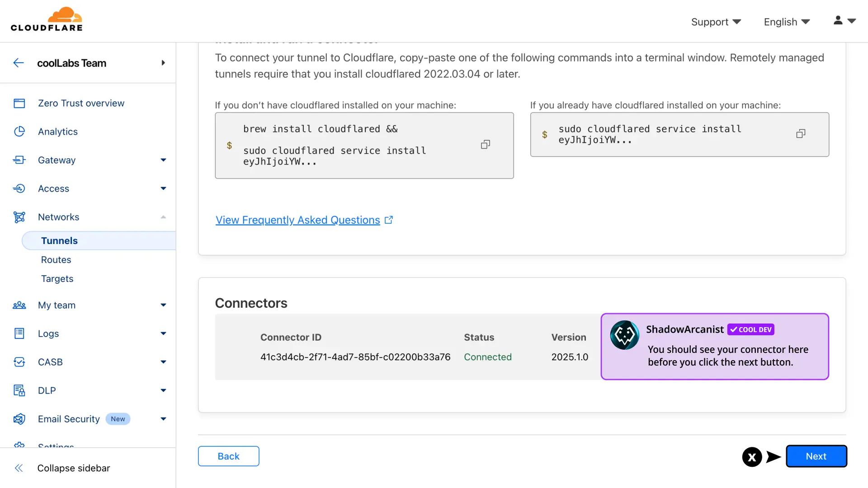Copy the sudo cloudflared service install command
This screenshot has width=868, height=488.
(801, 134)
